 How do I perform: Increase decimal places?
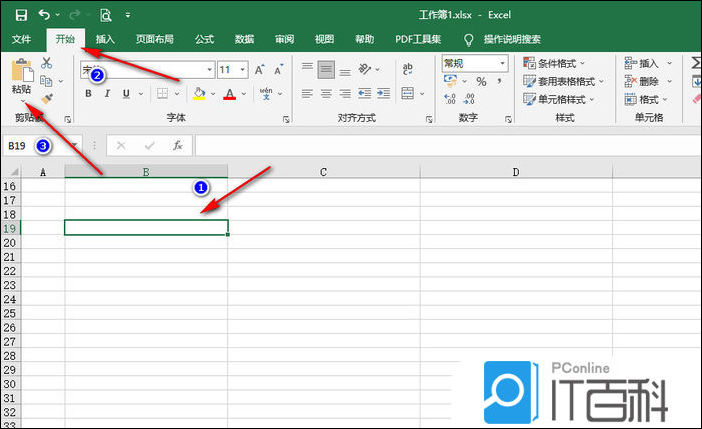[450, 99]
